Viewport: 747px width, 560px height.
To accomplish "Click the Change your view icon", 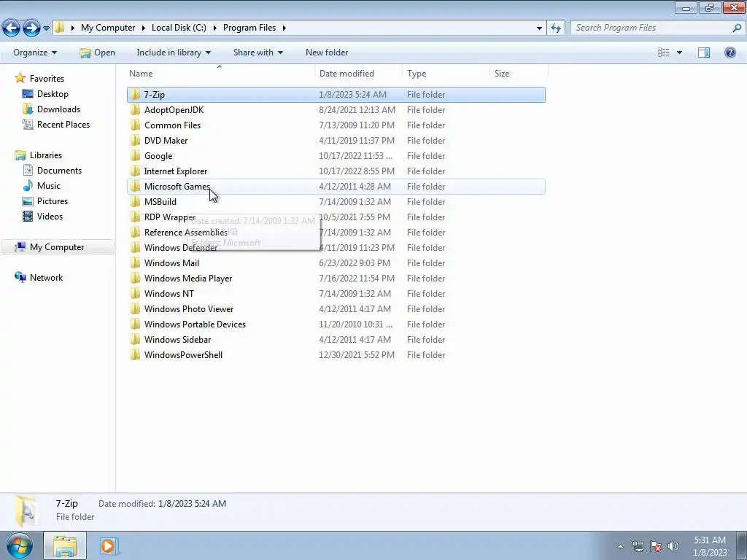I will tap(664, 52).
